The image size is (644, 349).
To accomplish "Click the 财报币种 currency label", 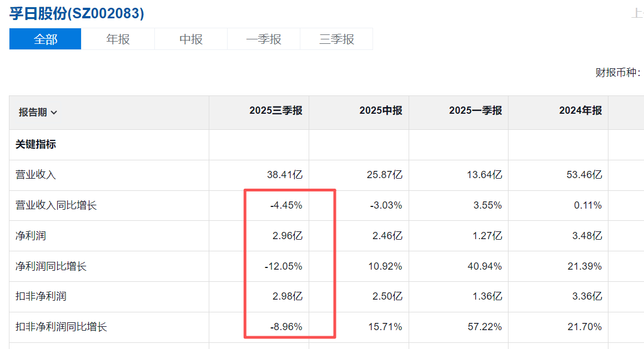I will pos(617,73).
